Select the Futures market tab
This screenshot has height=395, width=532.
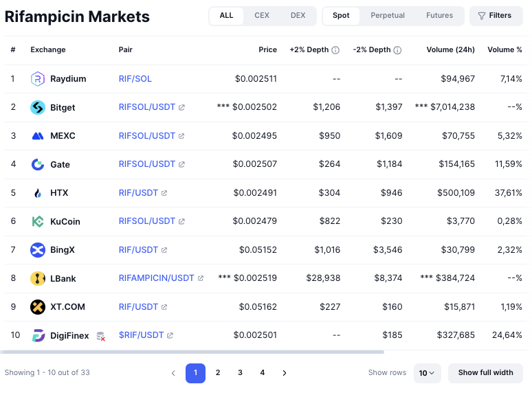[439, 15]
